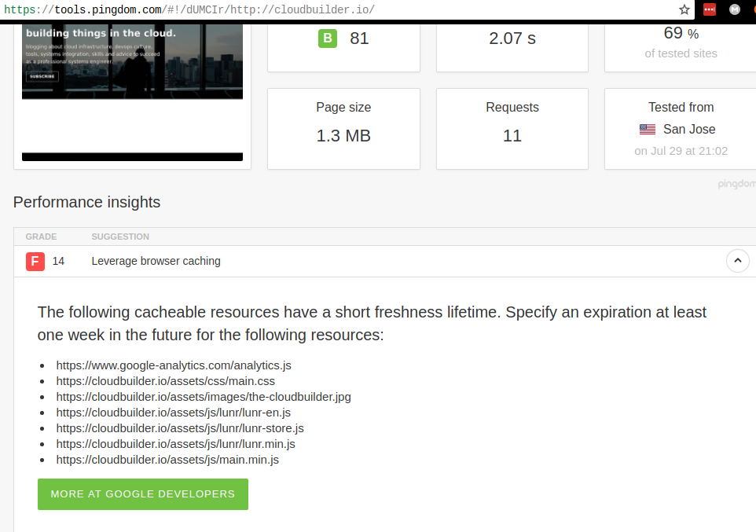
Task: Click the main.min.js resource URL
Action: pos(167,460)
